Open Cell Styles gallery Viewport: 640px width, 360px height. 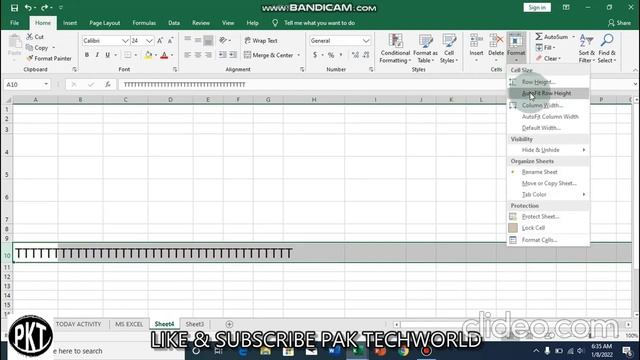coord(449,49)
